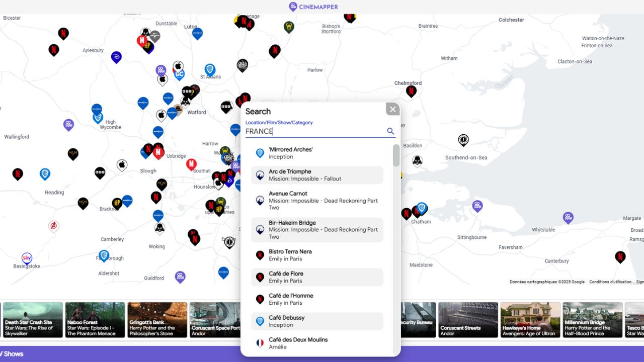Close the Search panel
The image size is (644, 362).
(x=392, y=109)
